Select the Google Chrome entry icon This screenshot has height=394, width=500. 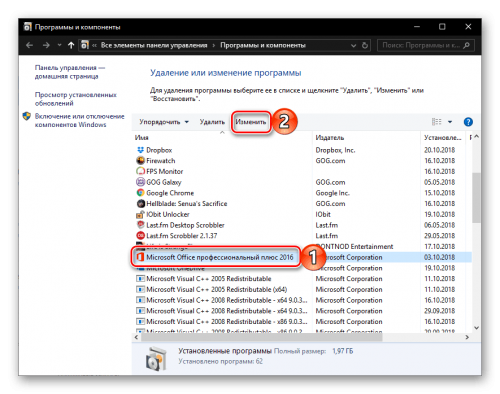140,193
